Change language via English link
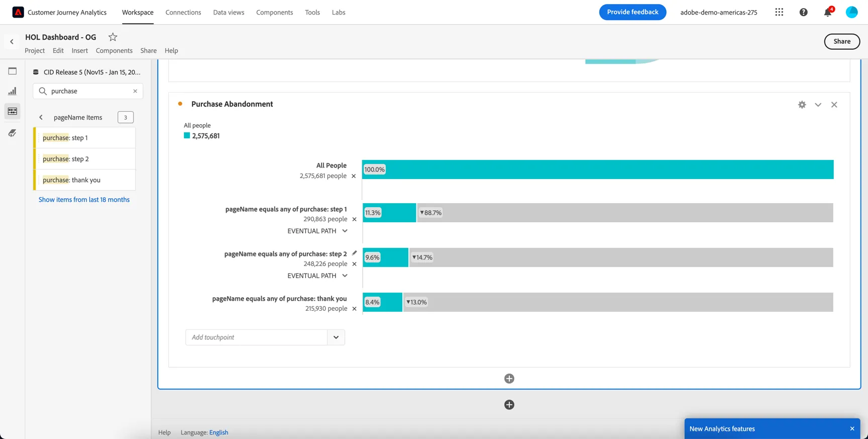Image resolution: width=868 pixels, height=439 pixels. (219, 432)
